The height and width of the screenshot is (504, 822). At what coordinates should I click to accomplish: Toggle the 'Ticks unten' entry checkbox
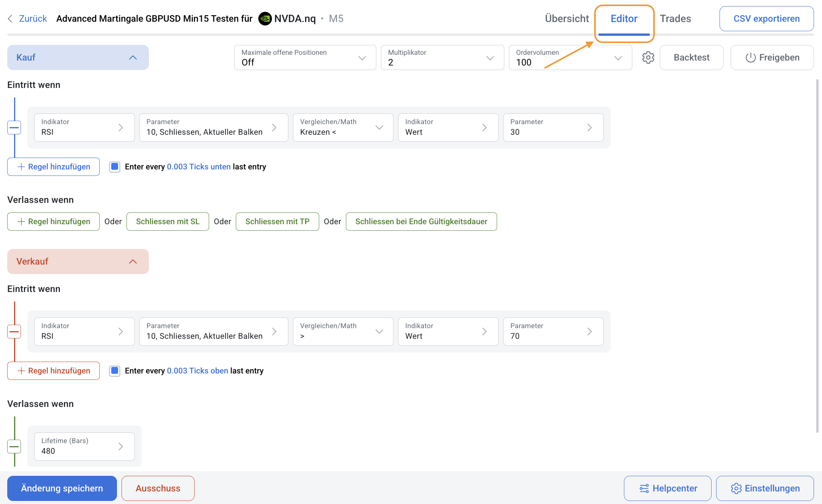[x=115, y=167]
